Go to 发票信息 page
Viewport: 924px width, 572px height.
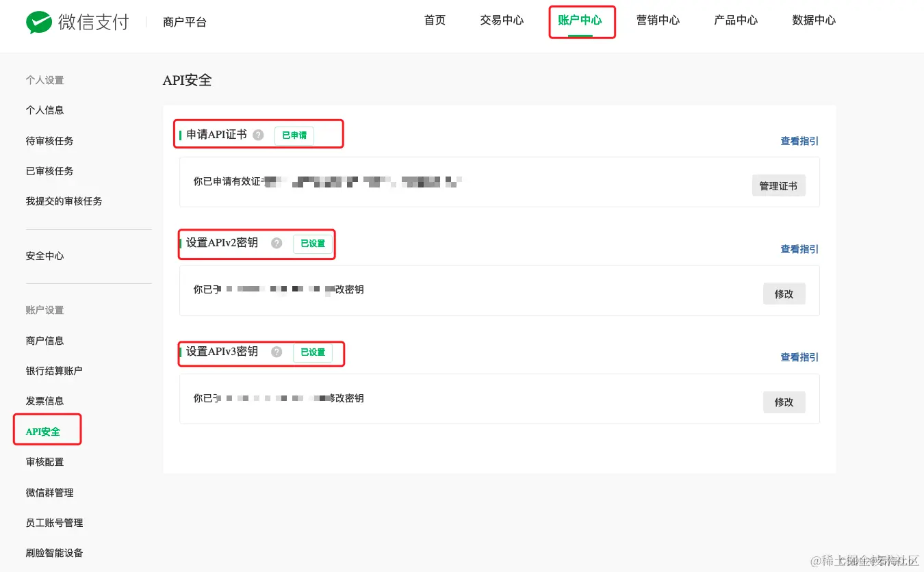[x=44, y=401]
